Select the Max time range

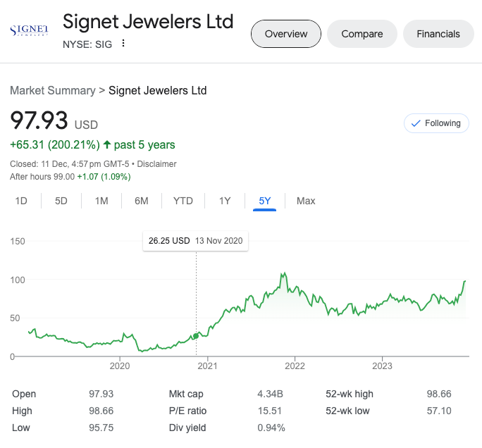click(x=306, y=201)
